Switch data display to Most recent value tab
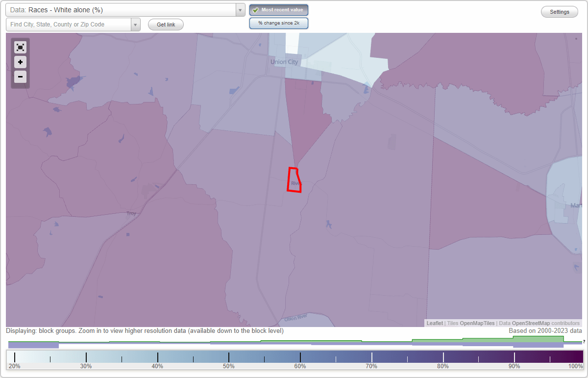Screen dimensions: 588x378 tap(278, 9)
